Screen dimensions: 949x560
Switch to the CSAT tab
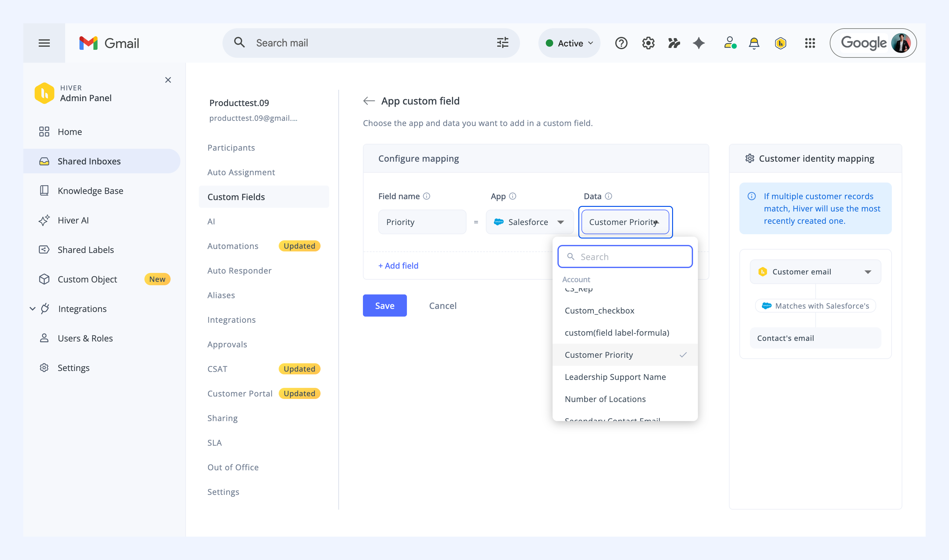[217, 369]
